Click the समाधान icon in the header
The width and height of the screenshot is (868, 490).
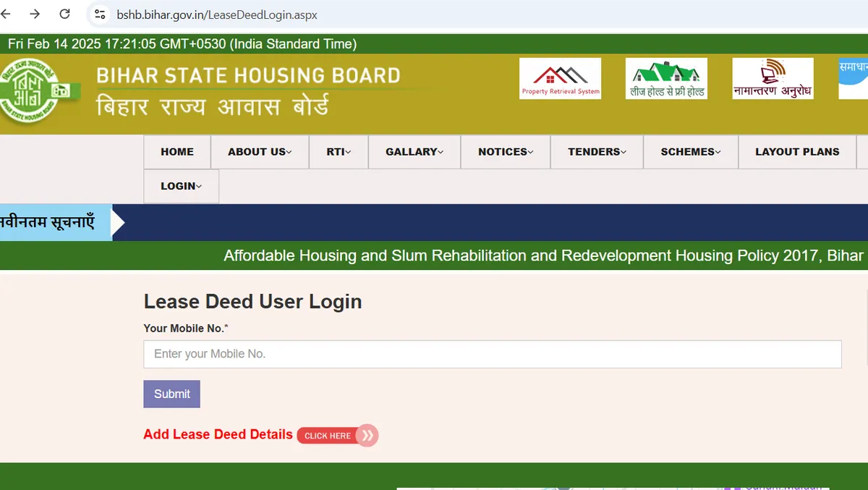(x=854, y=78)
